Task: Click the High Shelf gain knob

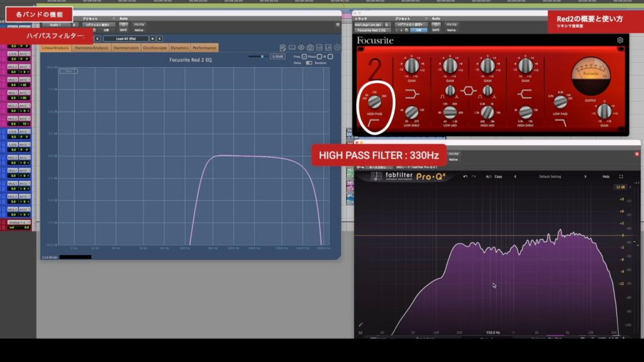Action: point(525,65)
